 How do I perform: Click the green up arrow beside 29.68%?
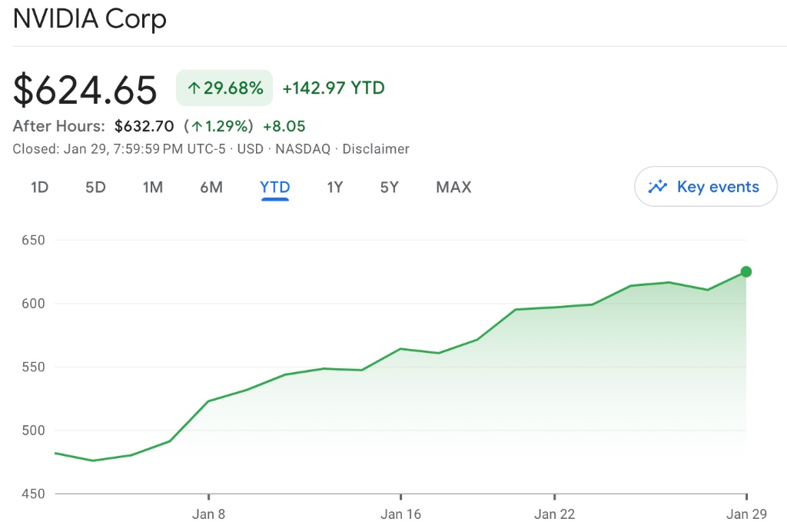coord(194,88)
